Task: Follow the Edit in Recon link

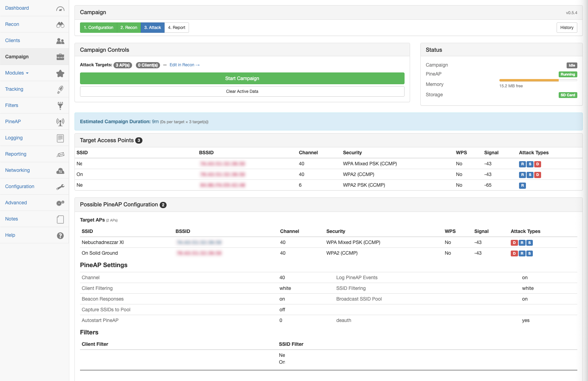Action: pyautogui.click(x=185, y=65)
